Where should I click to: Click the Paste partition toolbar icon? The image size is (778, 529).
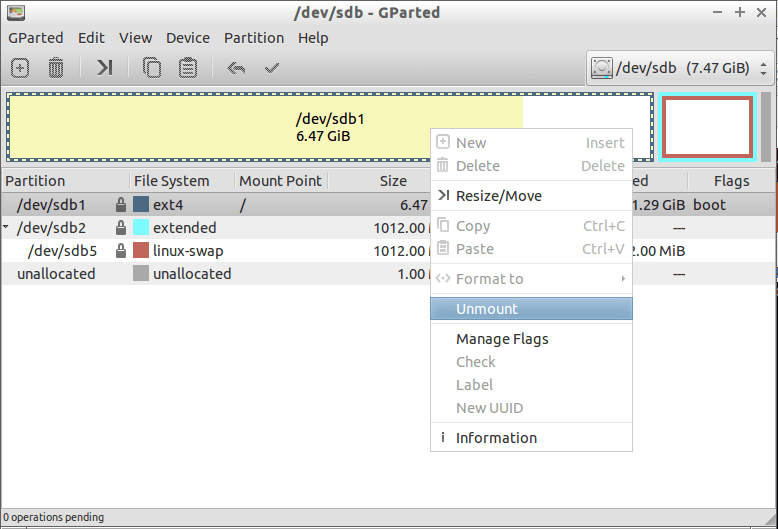[188, 67]
